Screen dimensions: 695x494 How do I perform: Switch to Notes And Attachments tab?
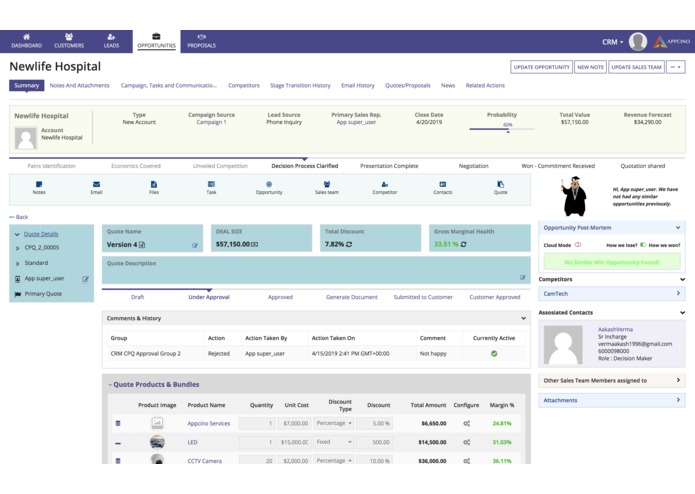(x=79, y=86)
